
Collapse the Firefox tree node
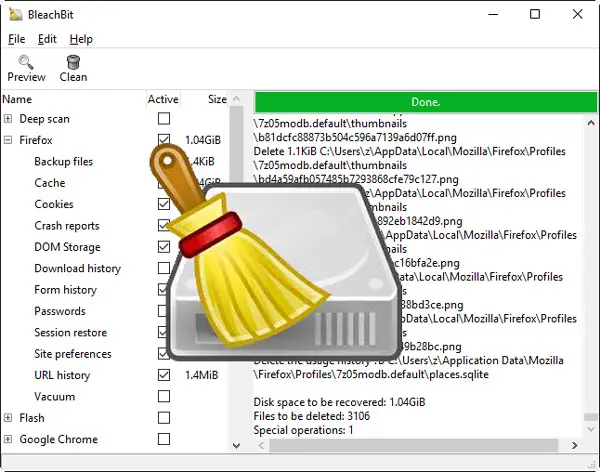[x=8, y=140]
